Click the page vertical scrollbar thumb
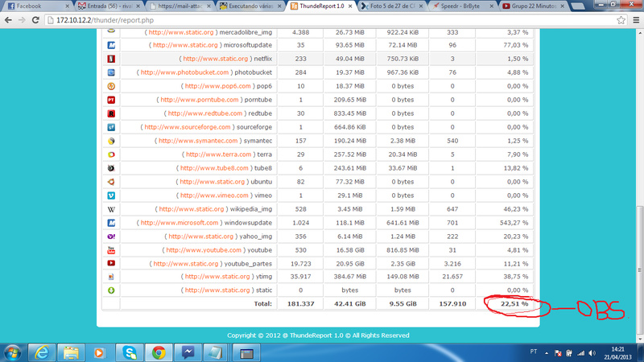This screenshot has height=362, width=644. click(x=639, y=270)
